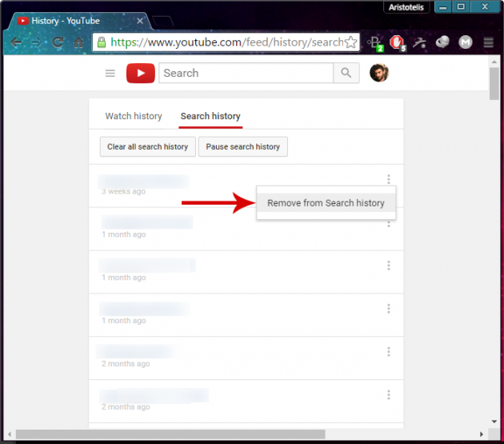
Task: Click the red extension icon with badge 5
Action: pos(396,42)
